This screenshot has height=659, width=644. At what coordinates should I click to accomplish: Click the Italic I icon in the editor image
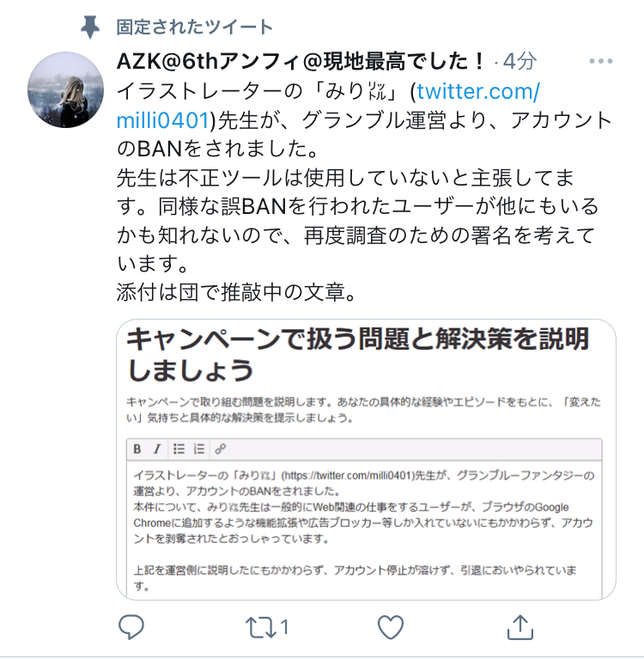click(x=157, y=449)
